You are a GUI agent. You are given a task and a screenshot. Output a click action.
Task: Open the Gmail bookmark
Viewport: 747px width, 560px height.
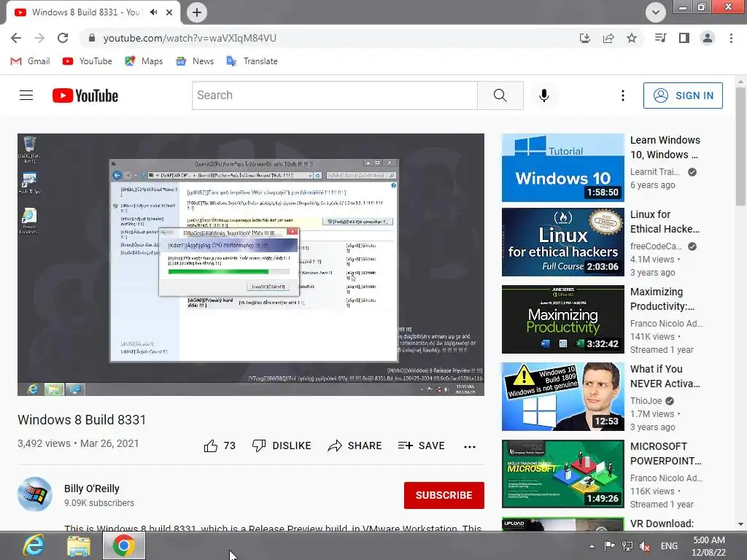coord(30,61)
